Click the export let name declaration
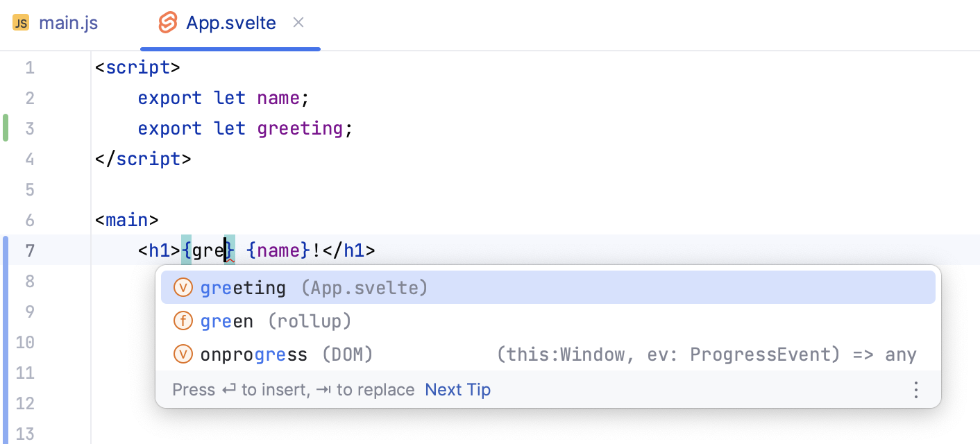The image size is (980, 444). point(222,98)
